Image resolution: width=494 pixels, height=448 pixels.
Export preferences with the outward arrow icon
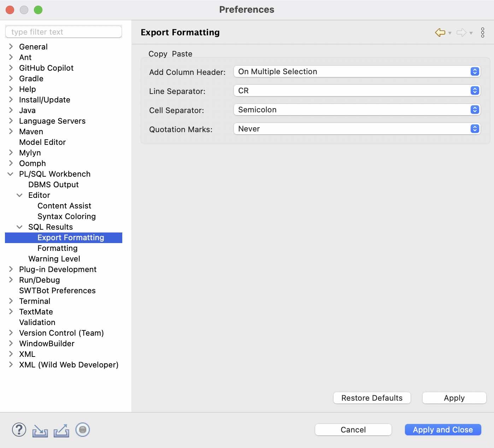click(x=61, y=430)
